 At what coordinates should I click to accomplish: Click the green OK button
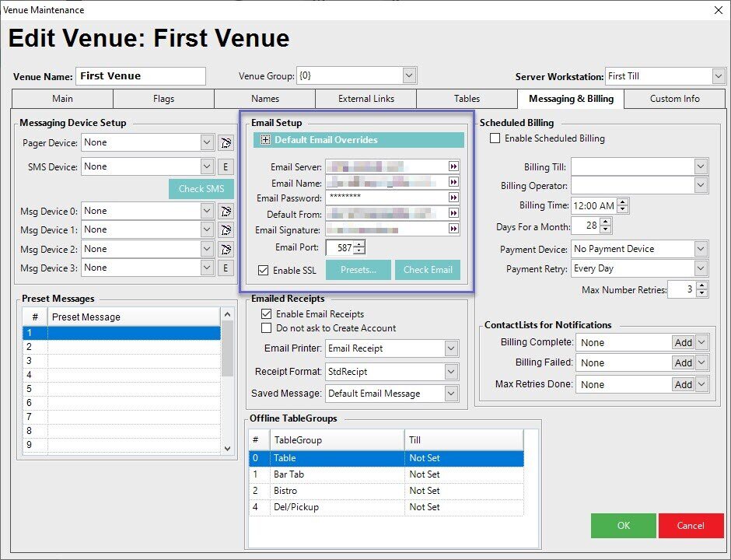pos(623,526)
